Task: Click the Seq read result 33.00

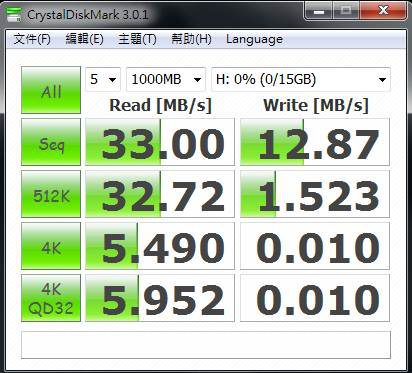Action: [160, 142]
